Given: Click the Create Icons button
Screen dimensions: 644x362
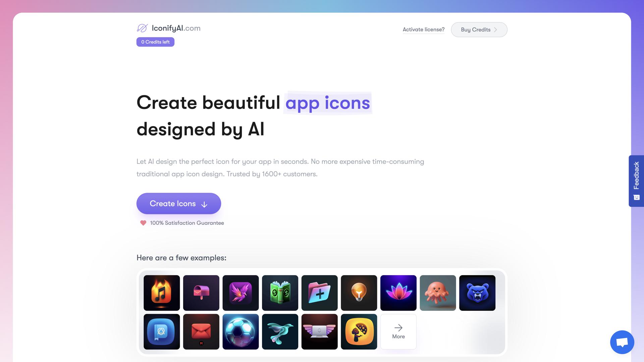Looking at the screenshot, I should click(179, 203).
